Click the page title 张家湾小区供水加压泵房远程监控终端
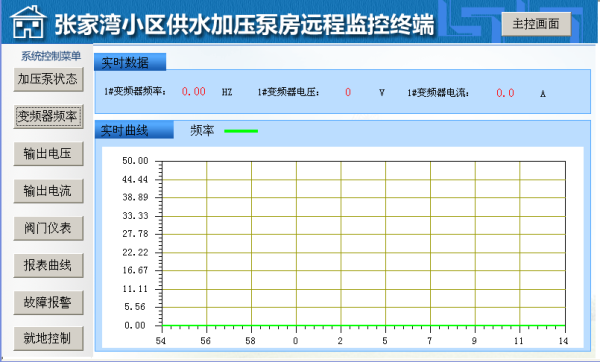 click(244, 24)
